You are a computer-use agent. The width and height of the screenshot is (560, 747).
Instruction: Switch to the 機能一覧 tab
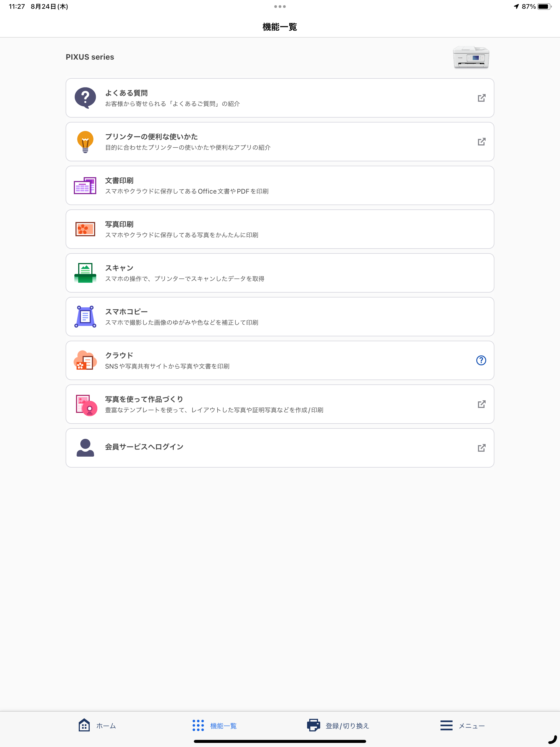click(214, 725)
